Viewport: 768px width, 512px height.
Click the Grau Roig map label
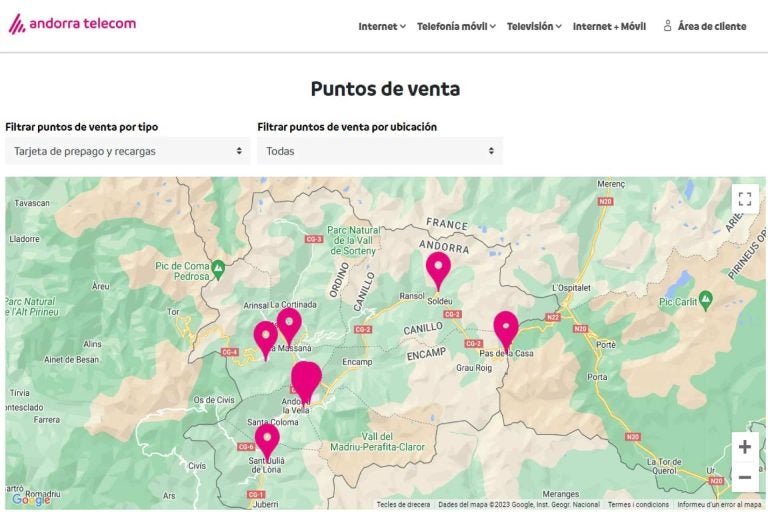click(x=474, y=367)
